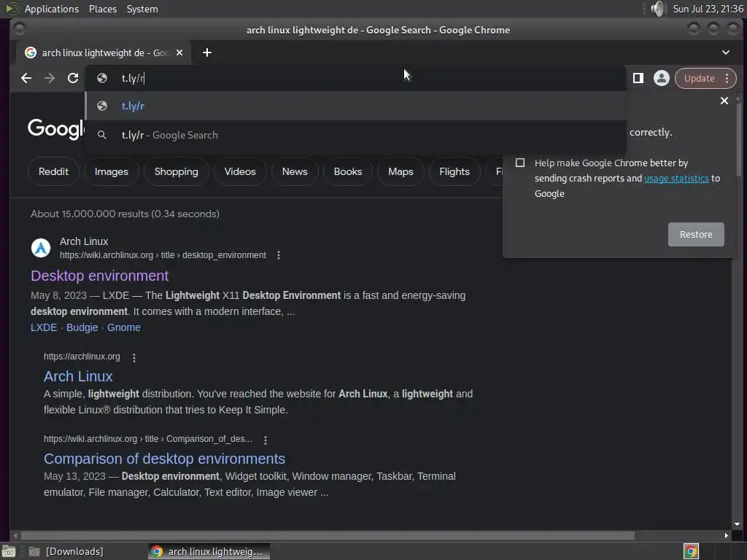Open options for wiki.archlinux.org desktop_environment result
The image size is (747, 560).
coord(278,255)
